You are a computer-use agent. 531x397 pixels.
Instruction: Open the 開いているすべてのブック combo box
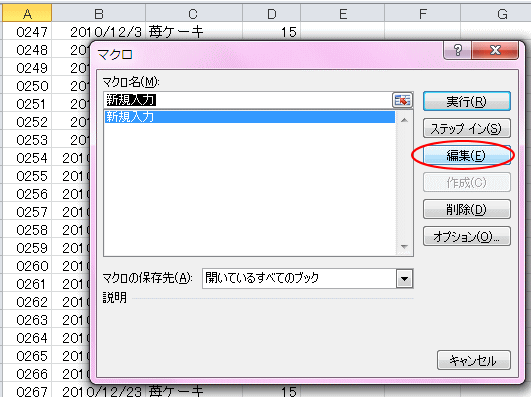(307, 279)
